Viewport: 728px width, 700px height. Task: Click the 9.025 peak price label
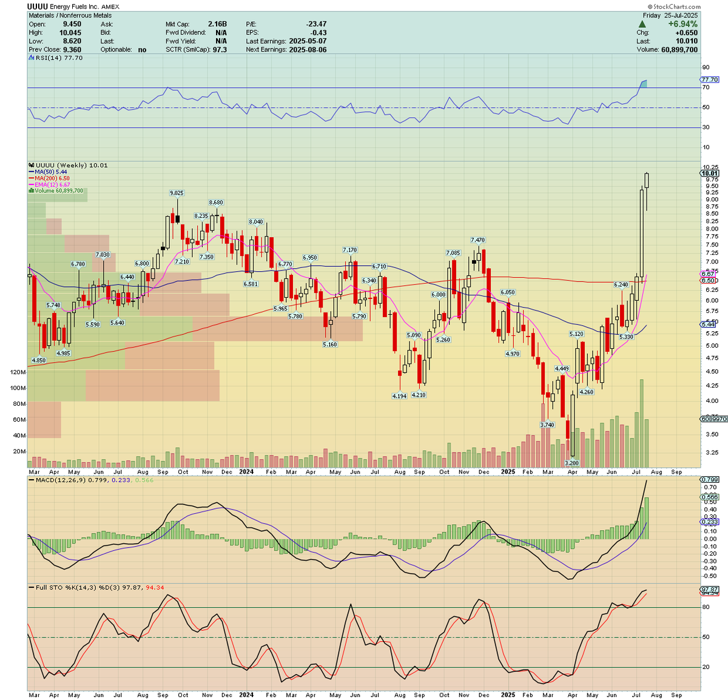click(177, 194)
